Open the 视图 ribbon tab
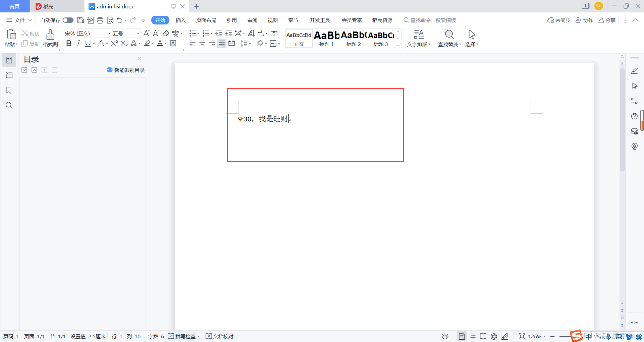 [x=272, y=20]
